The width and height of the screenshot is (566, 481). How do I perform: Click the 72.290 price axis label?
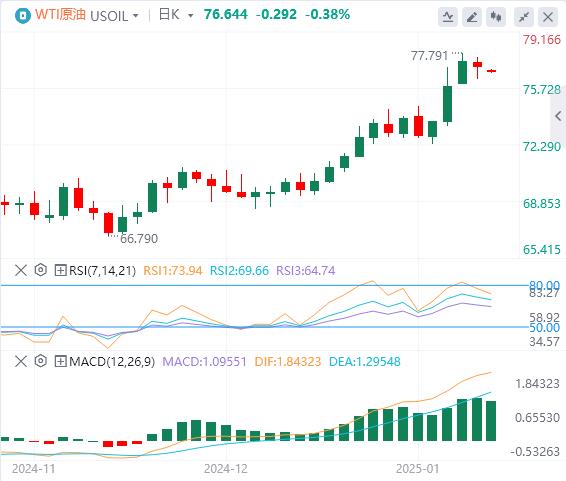coord(542,147)
